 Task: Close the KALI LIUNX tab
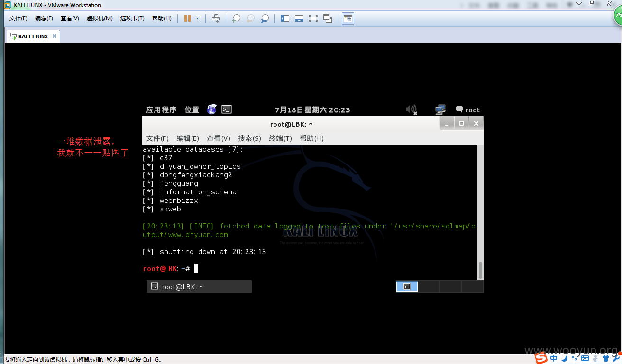55,36
